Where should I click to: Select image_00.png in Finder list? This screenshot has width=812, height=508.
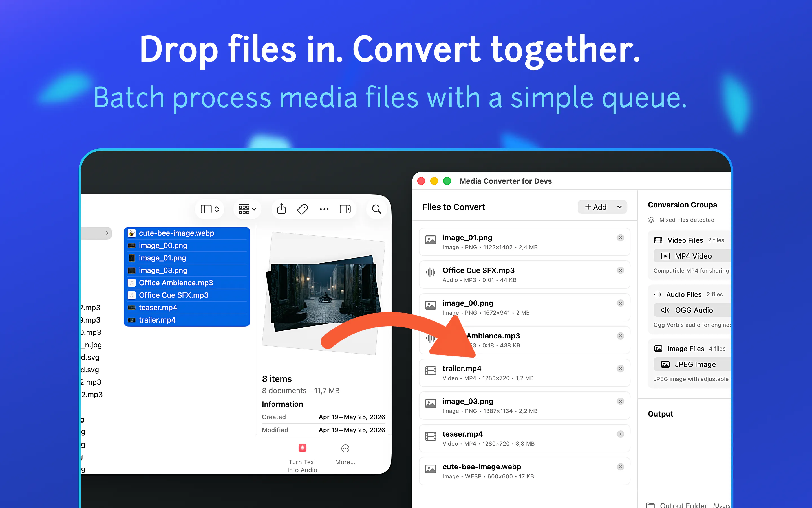(187, 246)
